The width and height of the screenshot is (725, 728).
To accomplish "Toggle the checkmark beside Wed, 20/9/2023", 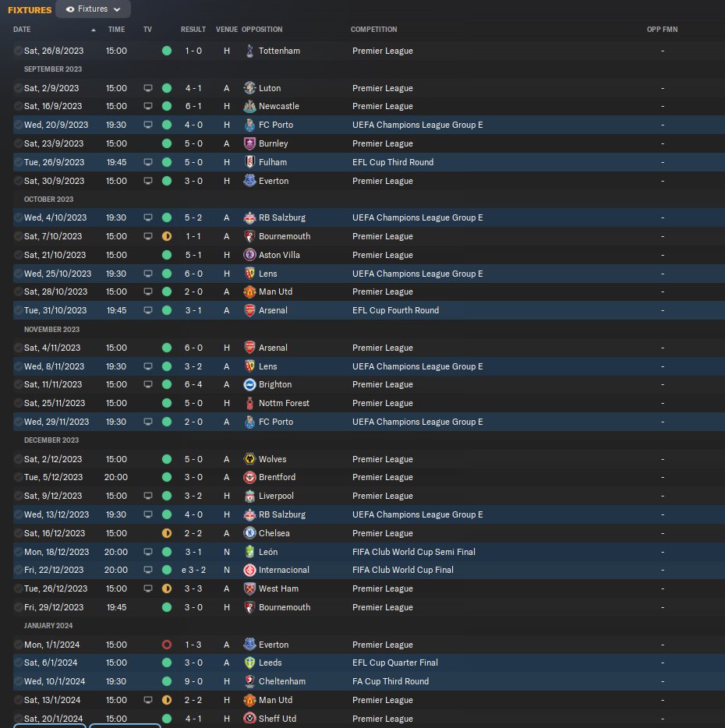I will pos(18,125).
